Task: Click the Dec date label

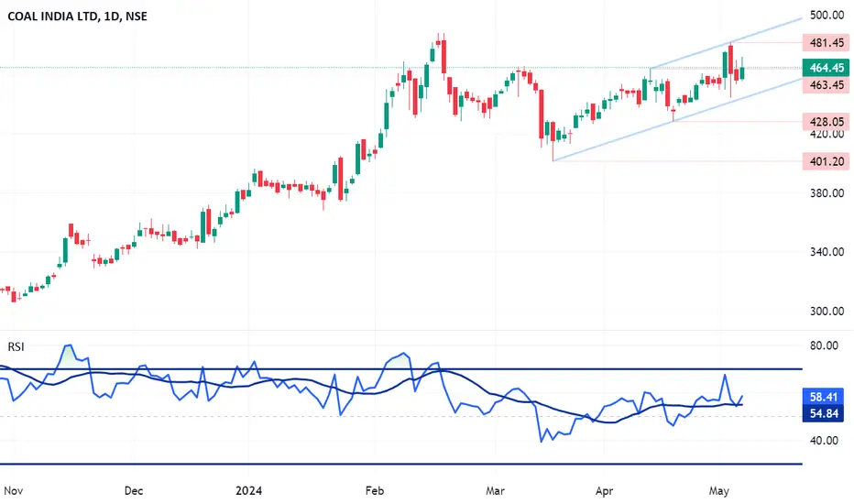Action: coord(134,491)
